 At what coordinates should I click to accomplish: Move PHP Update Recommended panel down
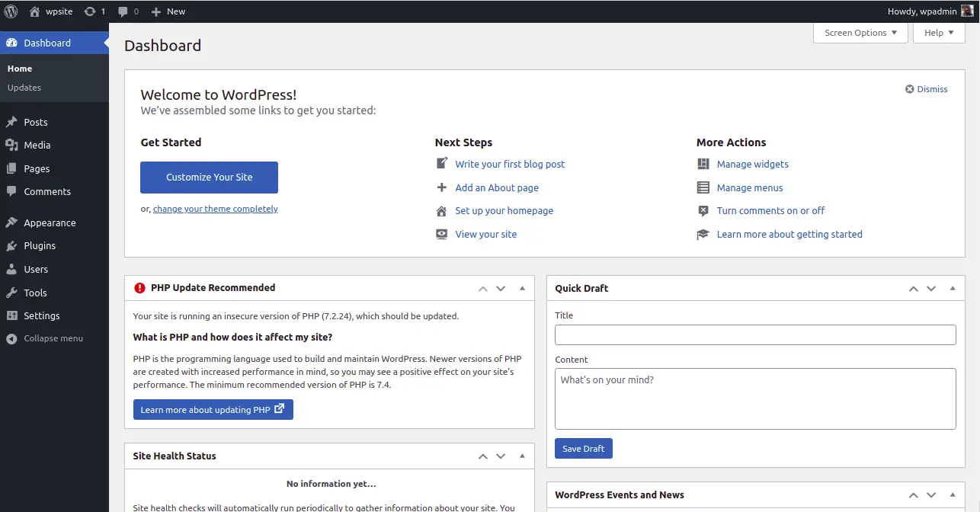(x=501, y=289)
